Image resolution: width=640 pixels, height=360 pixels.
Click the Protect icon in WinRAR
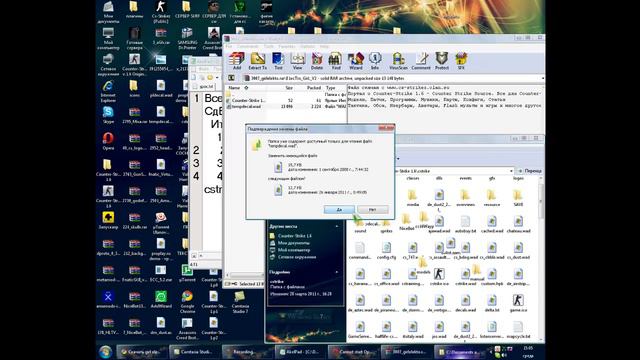pos(442,61)
